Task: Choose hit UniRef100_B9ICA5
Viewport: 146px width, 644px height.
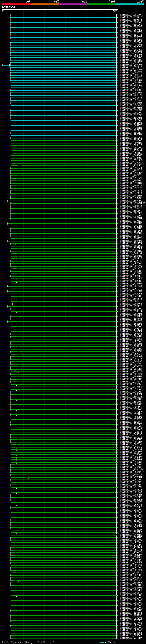Action: tap(131, 42)
